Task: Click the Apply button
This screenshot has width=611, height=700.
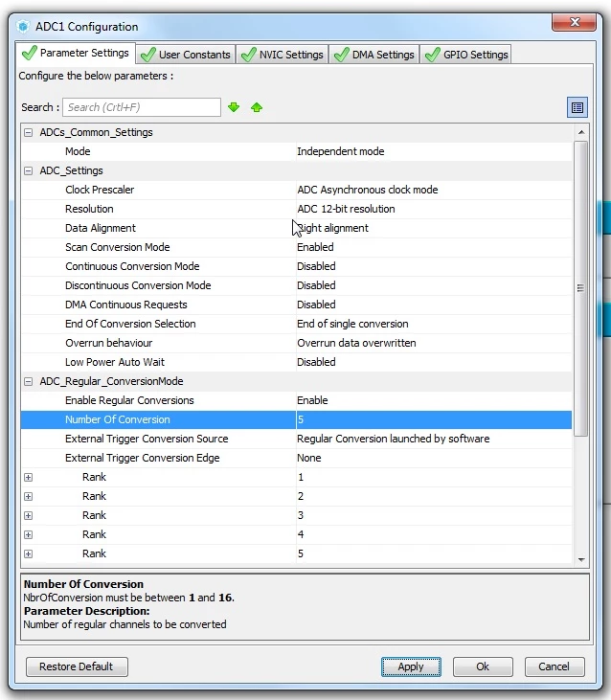Action: pyautogui.click(x=411, y=666)
